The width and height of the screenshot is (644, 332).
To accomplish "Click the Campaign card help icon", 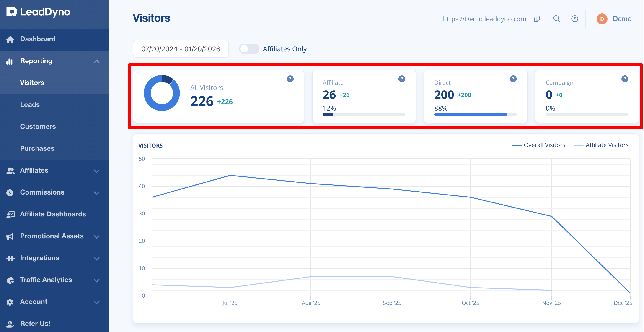I will [624, 79].
